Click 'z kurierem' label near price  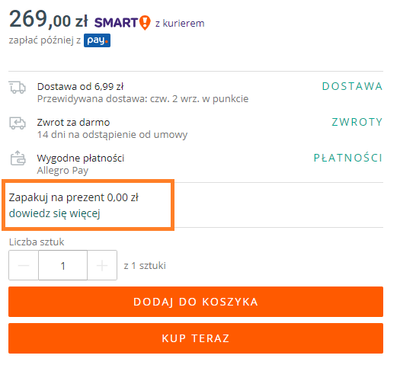pyautogui.click(x=180, y=23)
